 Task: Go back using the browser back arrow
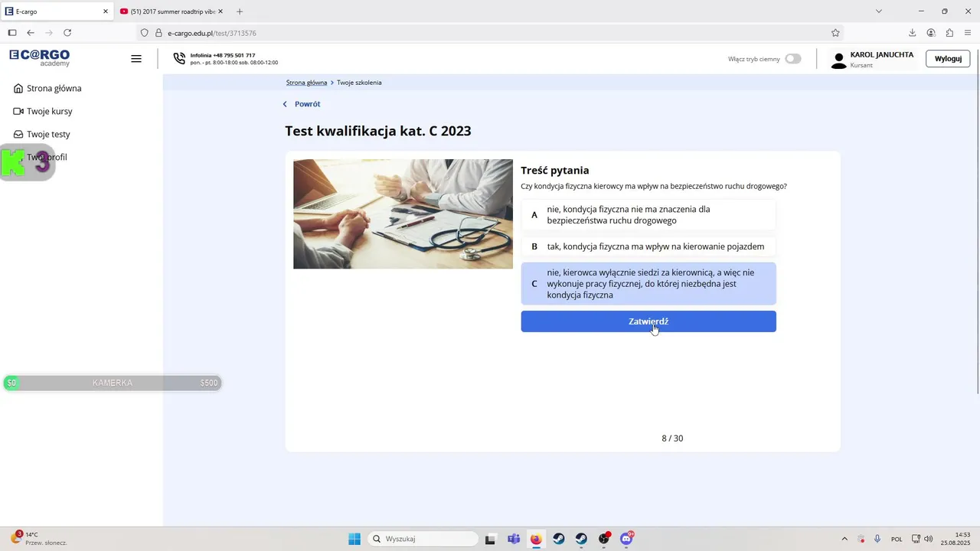point(31,33)
